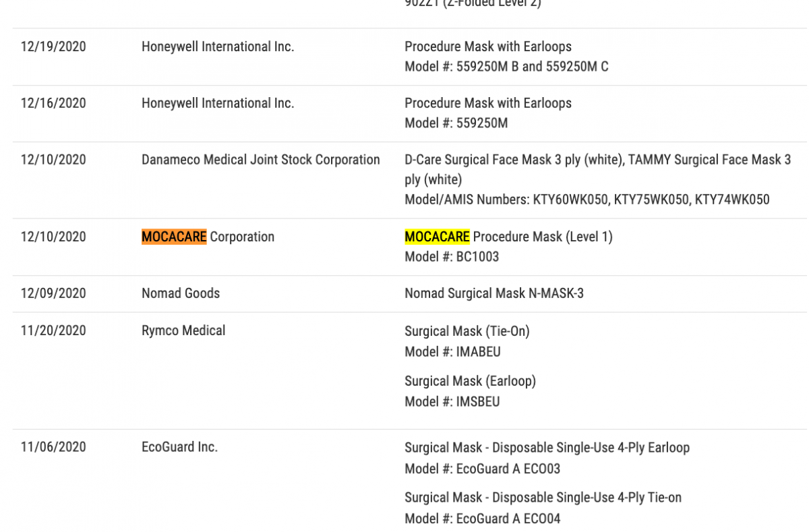Click Model/AMIS Numbers KTY60WK050 line

pyautogui.click(x=587, y=200)
